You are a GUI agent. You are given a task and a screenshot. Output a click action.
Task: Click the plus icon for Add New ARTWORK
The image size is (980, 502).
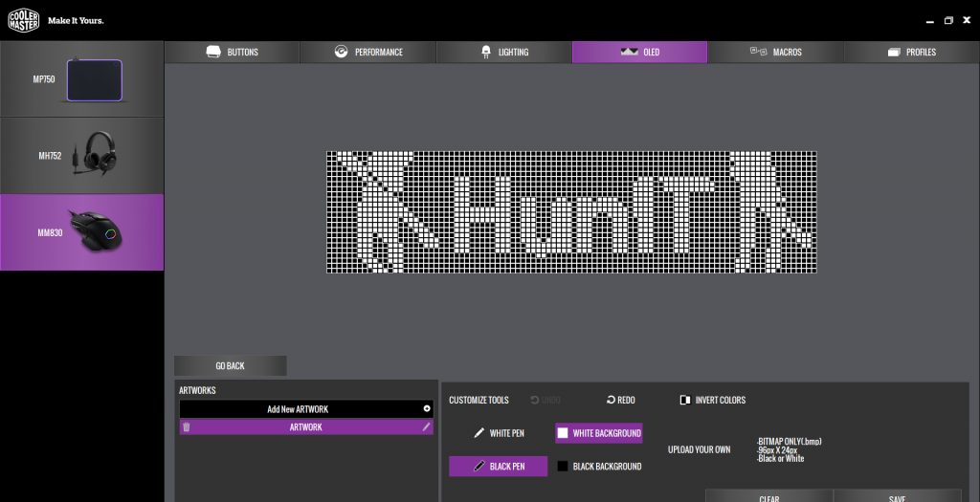[427, 408]
